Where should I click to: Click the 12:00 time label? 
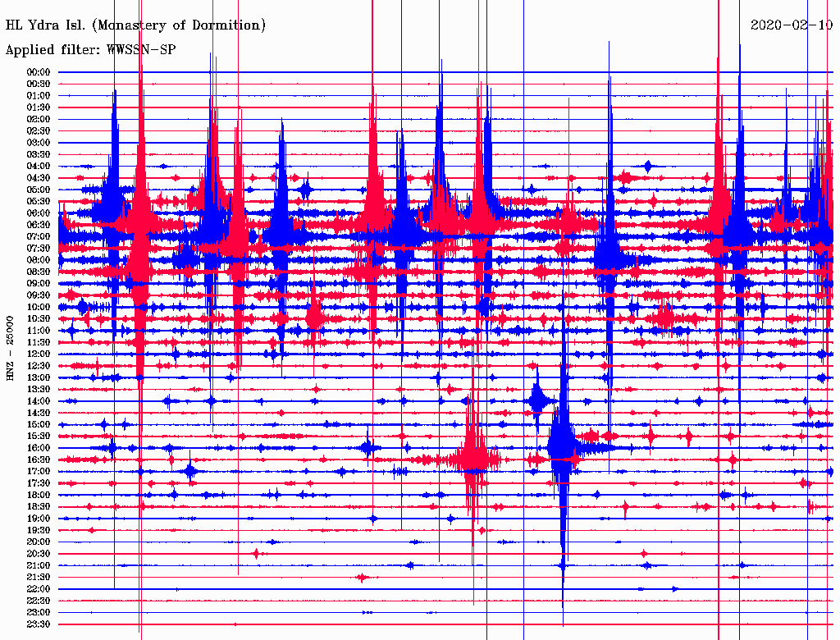click(39, 354)
